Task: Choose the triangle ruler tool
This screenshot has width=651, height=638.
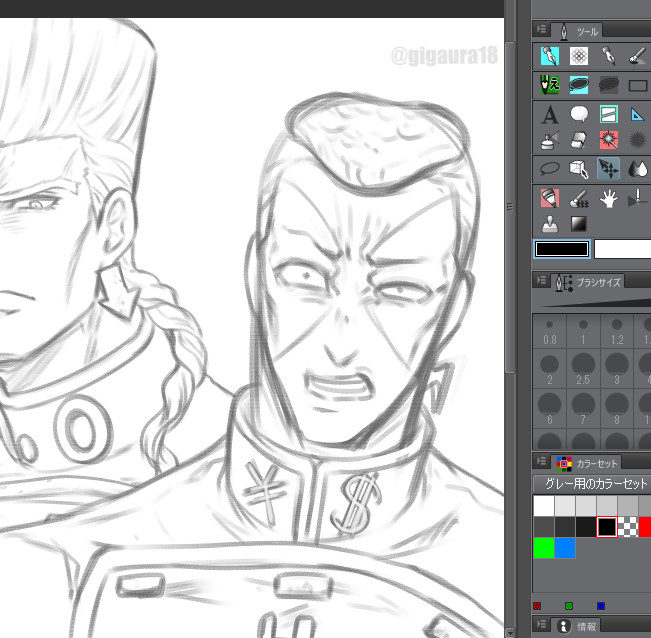Action: [637, 114]
